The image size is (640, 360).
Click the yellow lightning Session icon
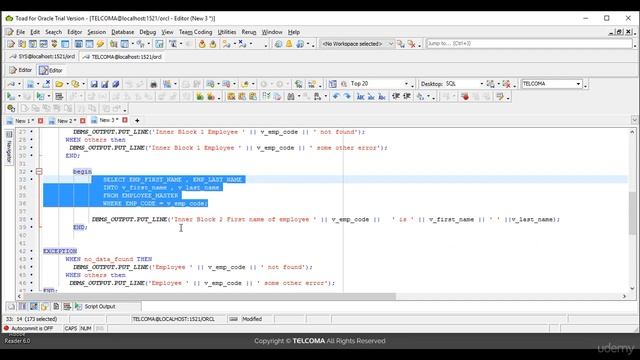(x=100, y=44)
